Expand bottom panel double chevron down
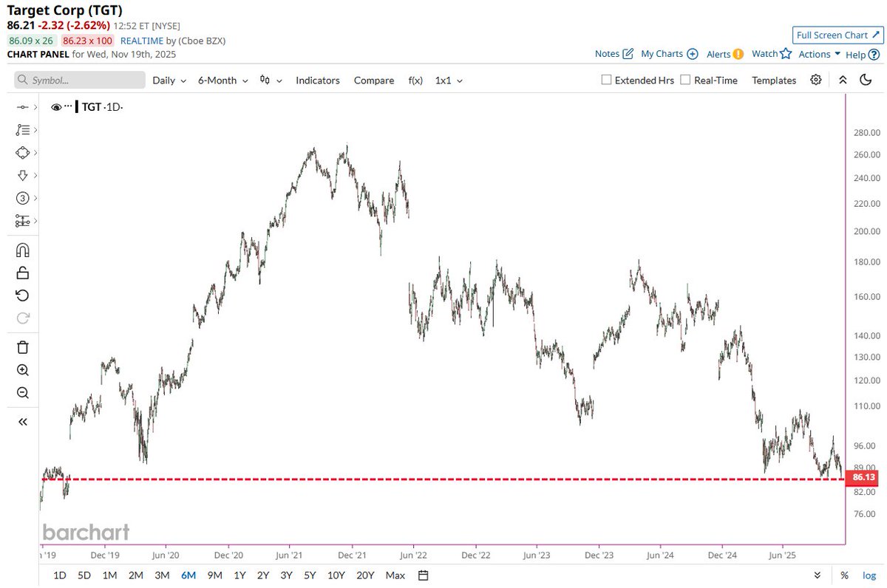 click(x=817, y=575)
